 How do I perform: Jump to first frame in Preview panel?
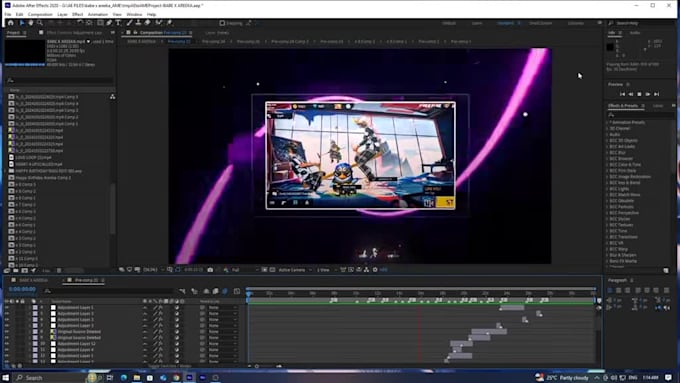point(622,94)
